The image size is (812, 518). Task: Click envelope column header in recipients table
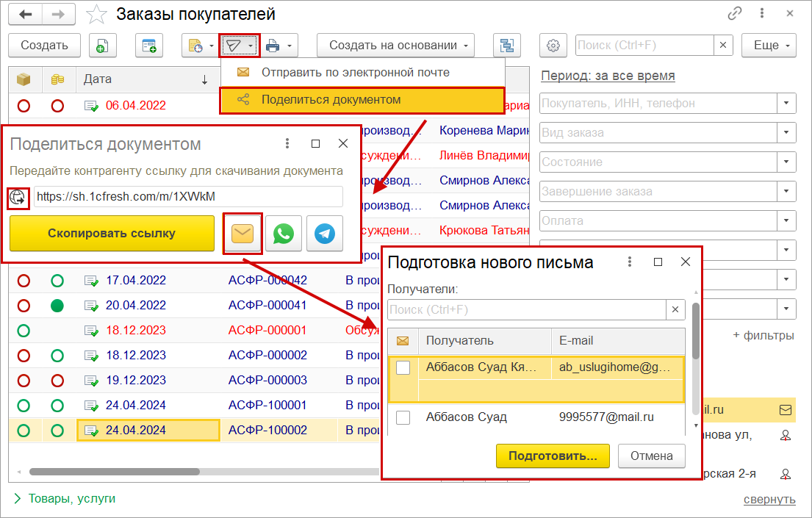tap(403, 341)
